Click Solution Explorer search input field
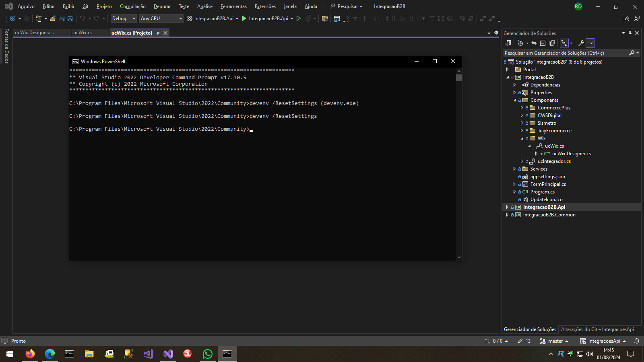The image size is (644, 362). [566, 53]
